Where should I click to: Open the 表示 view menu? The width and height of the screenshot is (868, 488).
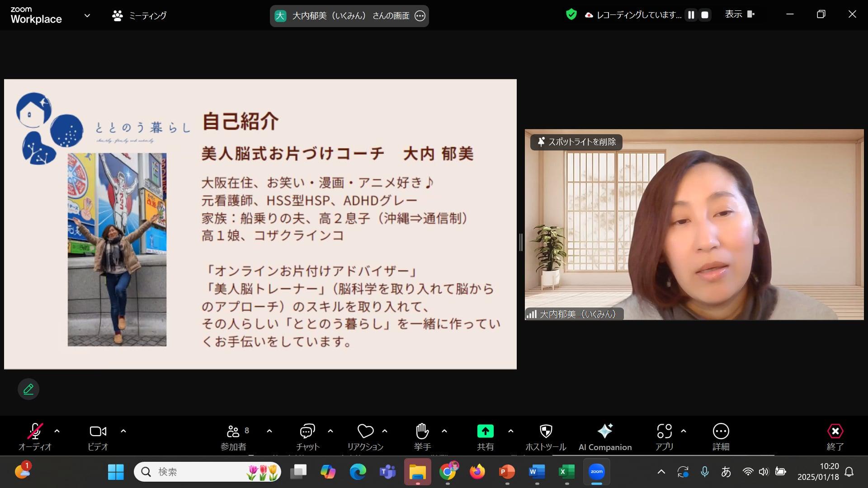(x=740, y=14)
